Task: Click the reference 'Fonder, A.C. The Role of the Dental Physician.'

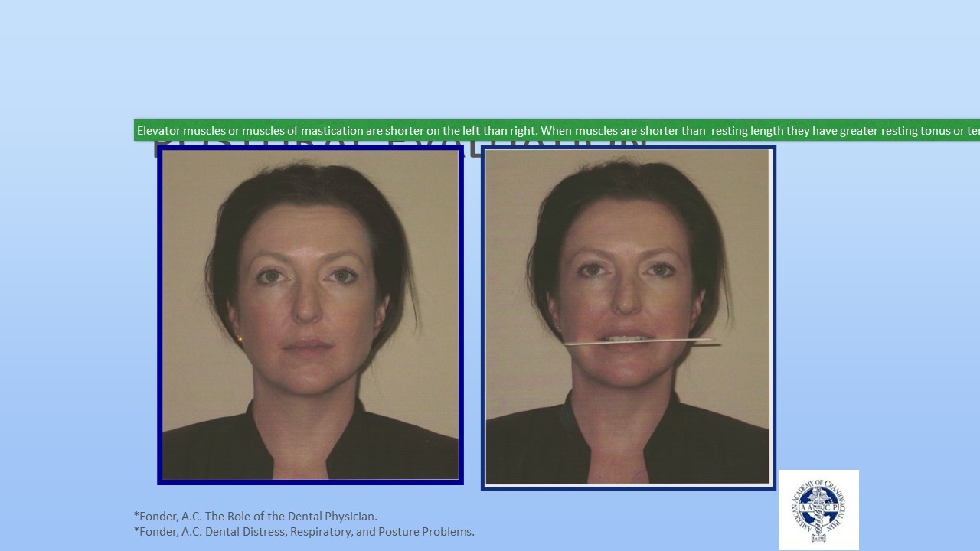Action: (256, 517)
